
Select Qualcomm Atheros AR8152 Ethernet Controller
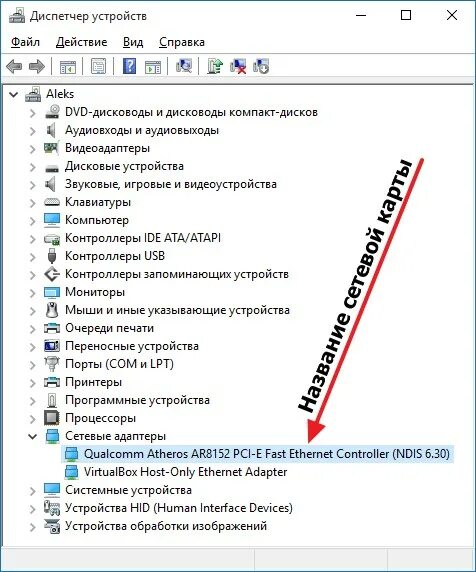(267, 454)
